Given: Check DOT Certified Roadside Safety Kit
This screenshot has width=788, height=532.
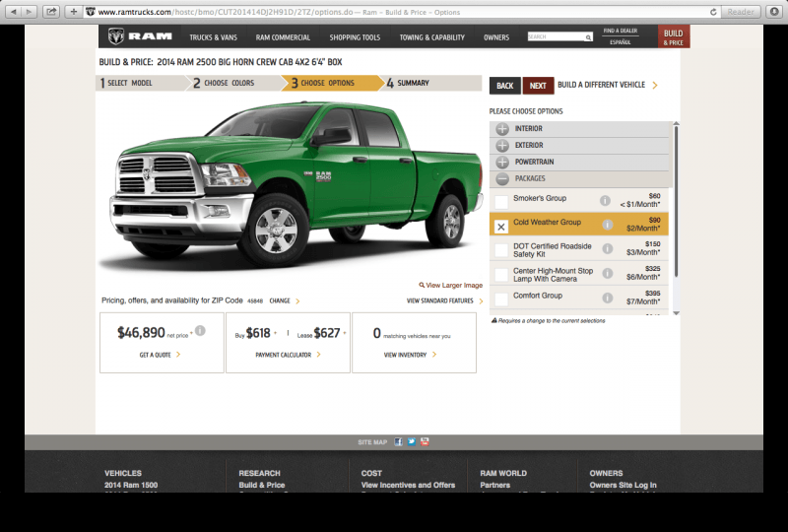Looking at the screenshot, I should pos(501,250).
